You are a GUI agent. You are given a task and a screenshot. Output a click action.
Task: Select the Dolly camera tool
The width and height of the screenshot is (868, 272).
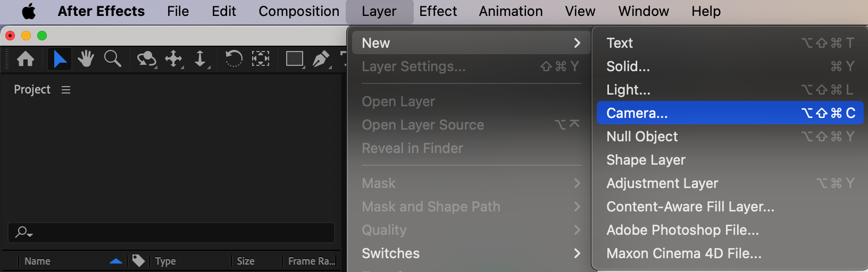click(201, 59)
